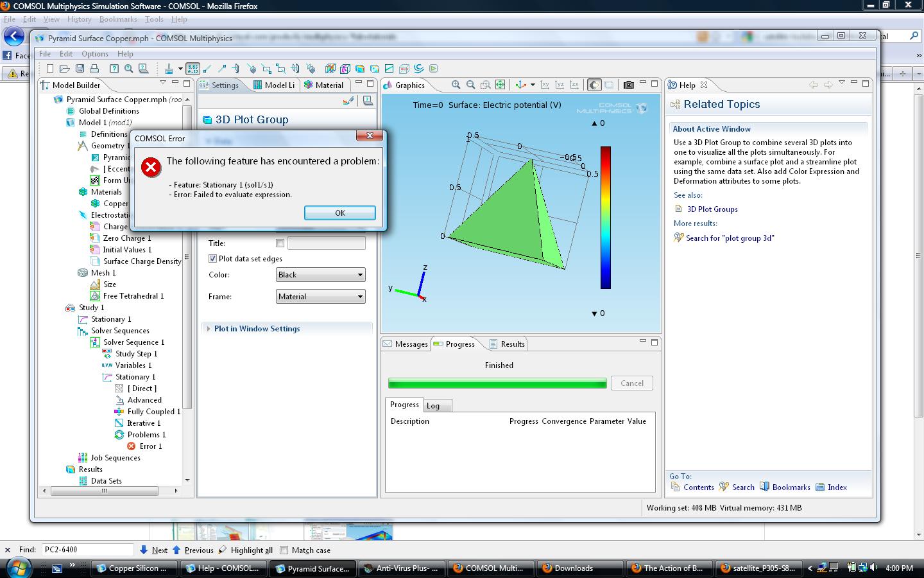Take a snapshot with the camera icon
The width and height of the screenshot is (924, 578).
(629, 85)
